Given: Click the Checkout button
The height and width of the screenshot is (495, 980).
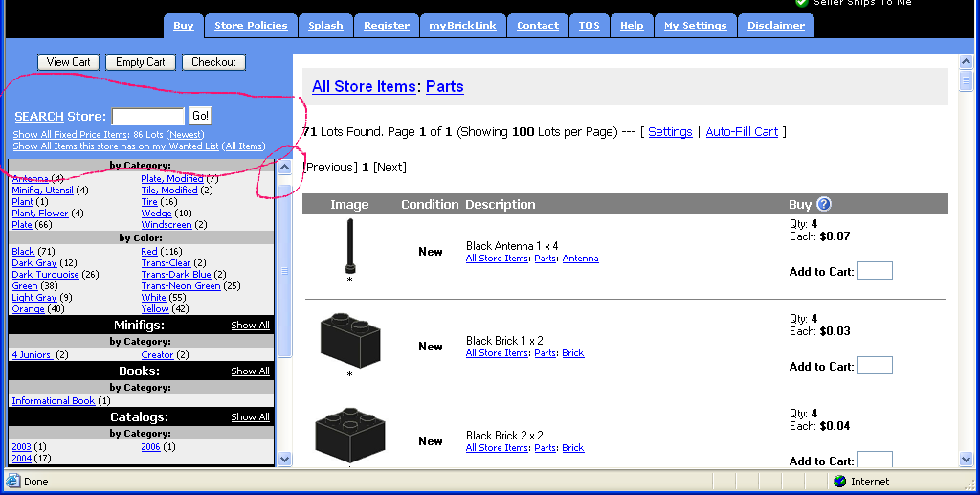Looking at the screenshot, I should coord(213,62).
